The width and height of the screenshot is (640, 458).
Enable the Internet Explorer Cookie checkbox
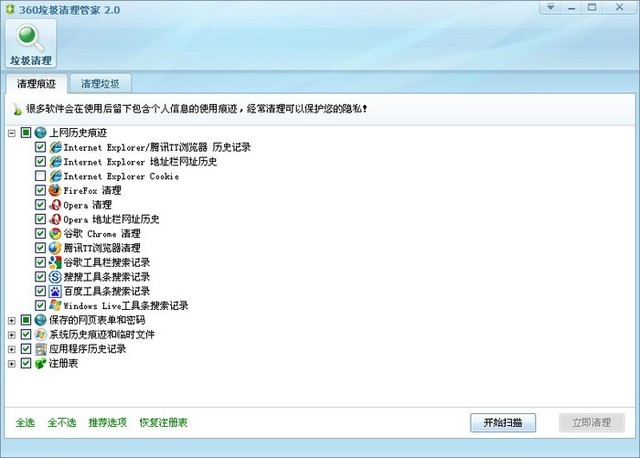coord(40,176)
